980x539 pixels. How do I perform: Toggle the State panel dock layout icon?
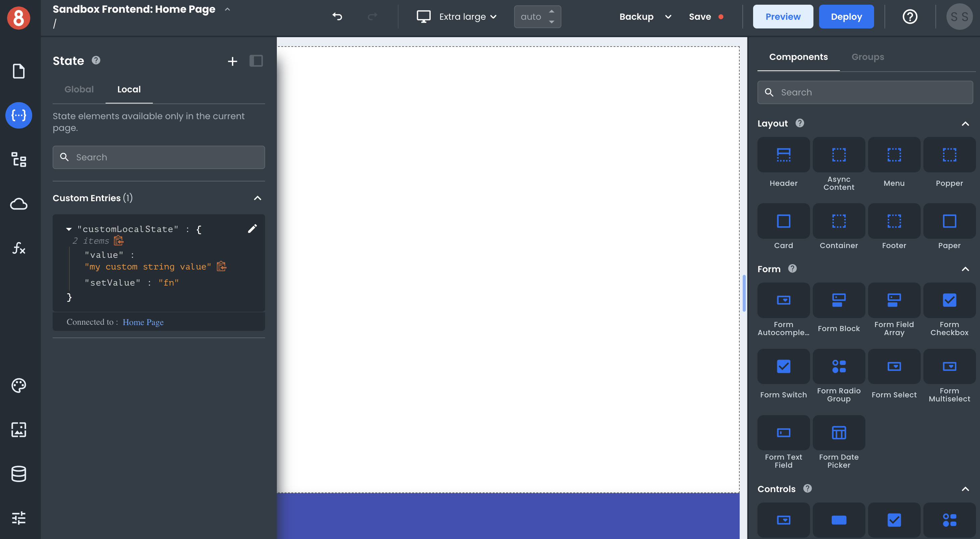tap(256, 61)
